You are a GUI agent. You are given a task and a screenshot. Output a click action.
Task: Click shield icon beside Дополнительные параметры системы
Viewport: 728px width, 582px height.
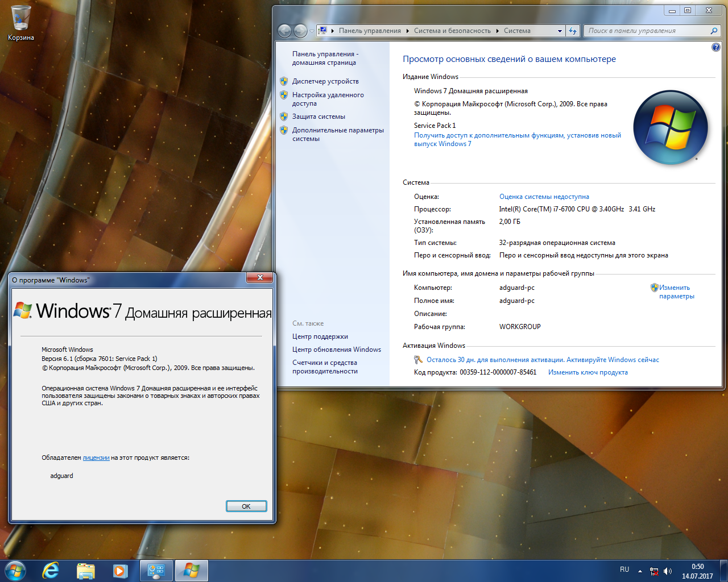pos(284,130)
